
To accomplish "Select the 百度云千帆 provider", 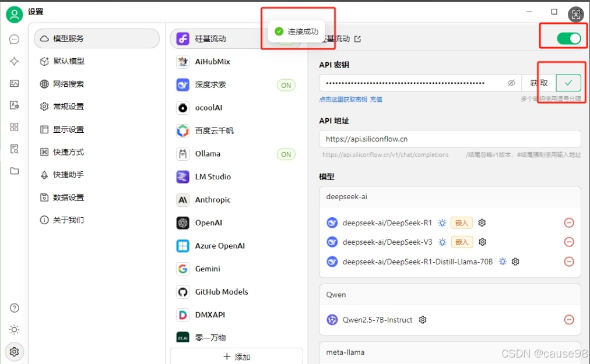I will point(236,131).
